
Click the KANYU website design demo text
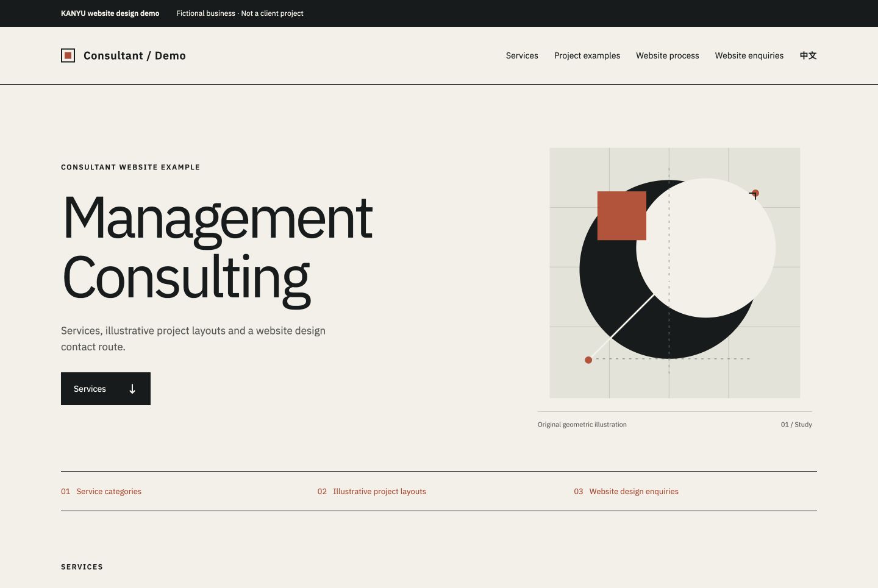click(x=110, y=13)
